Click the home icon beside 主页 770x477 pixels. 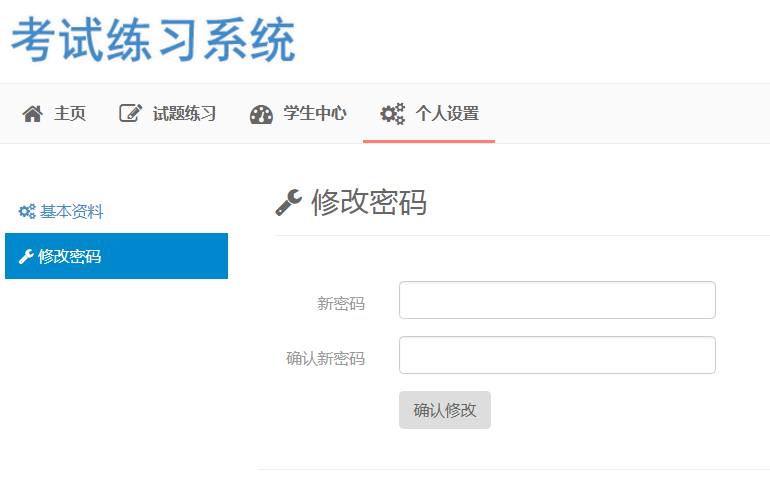(x=32, y=114)
